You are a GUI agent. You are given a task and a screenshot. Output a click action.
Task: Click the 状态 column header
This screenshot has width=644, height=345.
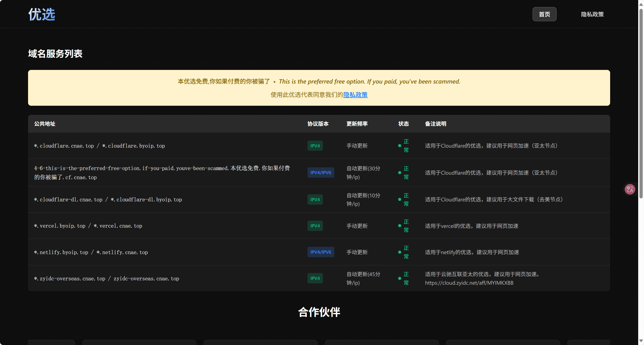[403, 124]
